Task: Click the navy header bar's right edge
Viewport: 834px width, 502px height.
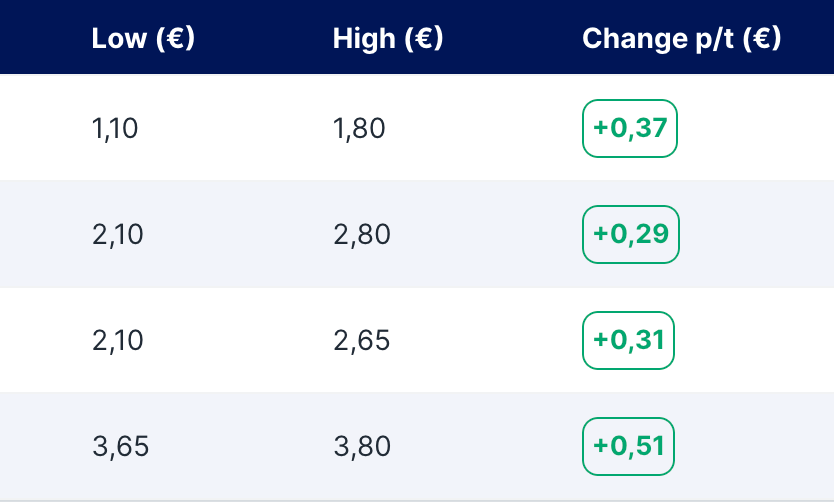Action: [822, 39]
